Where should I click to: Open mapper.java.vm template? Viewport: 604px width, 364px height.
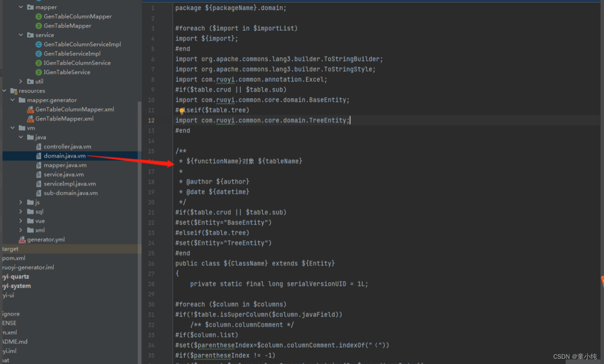65,165
